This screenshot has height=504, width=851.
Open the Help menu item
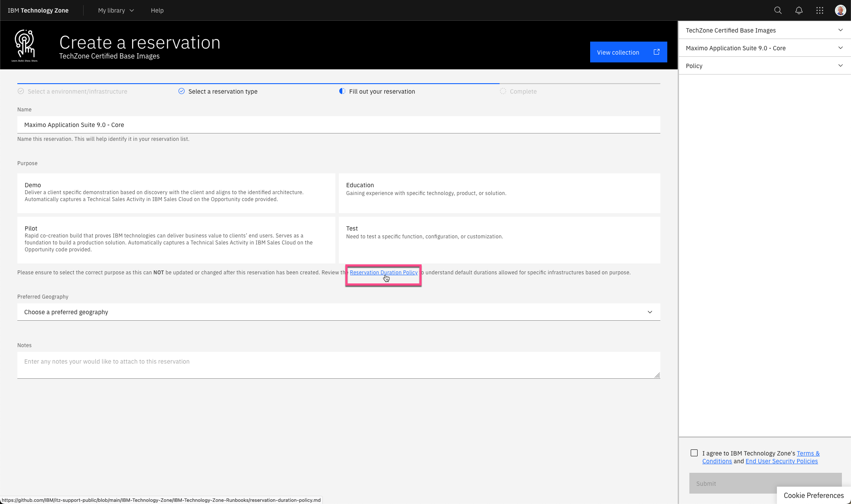click(157, 10)
